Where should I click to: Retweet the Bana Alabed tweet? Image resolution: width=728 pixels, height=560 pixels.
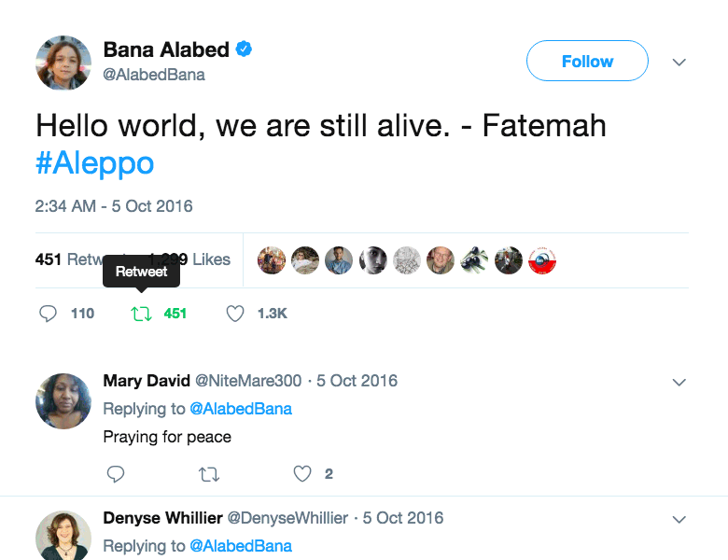142,314
